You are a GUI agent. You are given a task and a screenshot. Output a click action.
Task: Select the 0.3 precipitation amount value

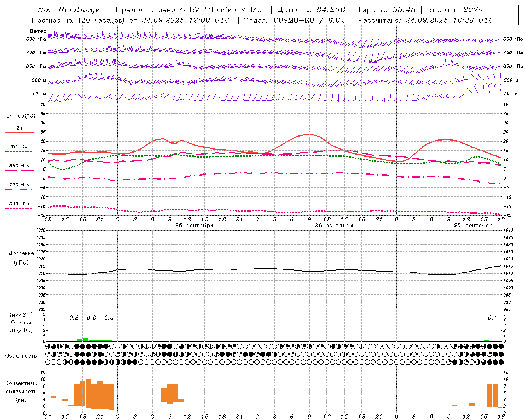(74, 317)
